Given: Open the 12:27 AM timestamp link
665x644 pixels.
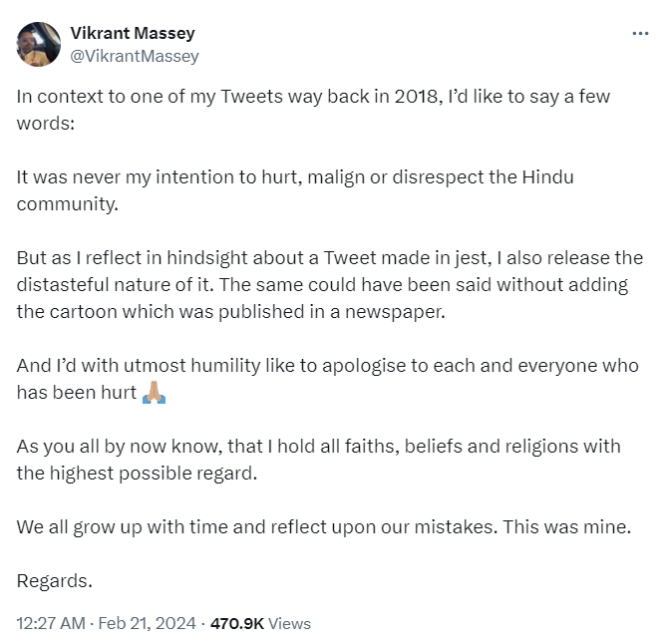Looking at the screenshot, I should [x=51, y=623].
